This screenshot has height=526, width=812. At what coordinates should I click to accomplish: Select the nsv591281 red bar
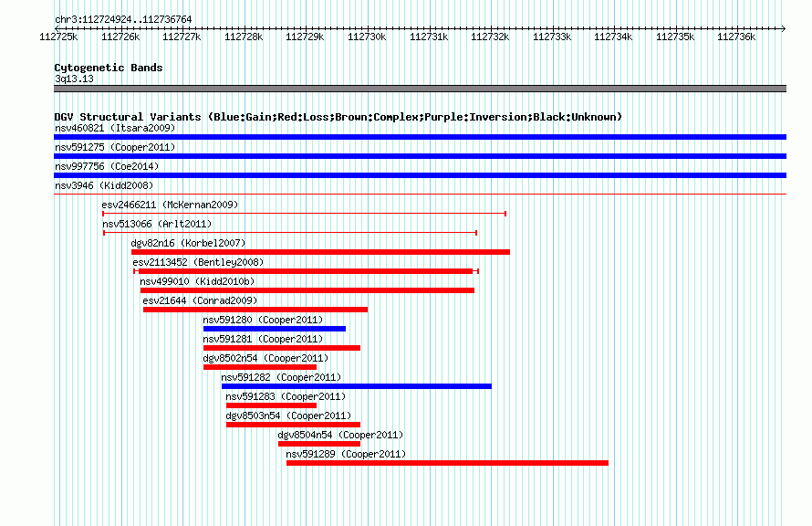(x=282, y=348)
